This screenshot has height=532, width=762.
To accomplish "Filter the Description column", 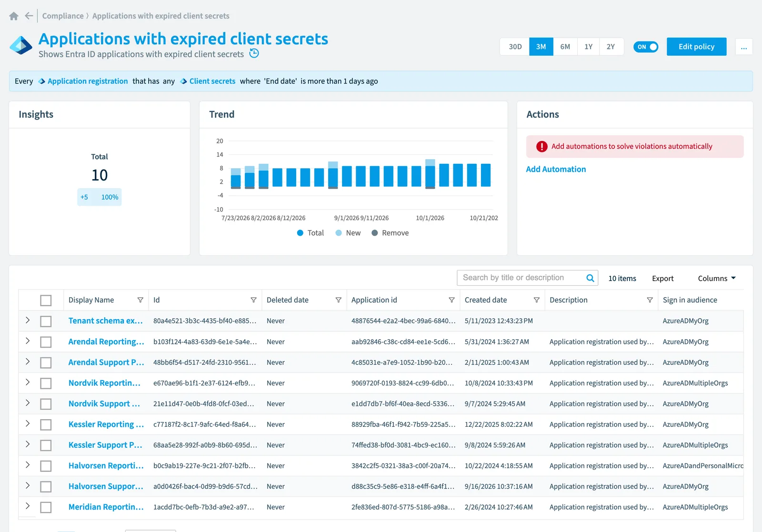I will (650, 300).
